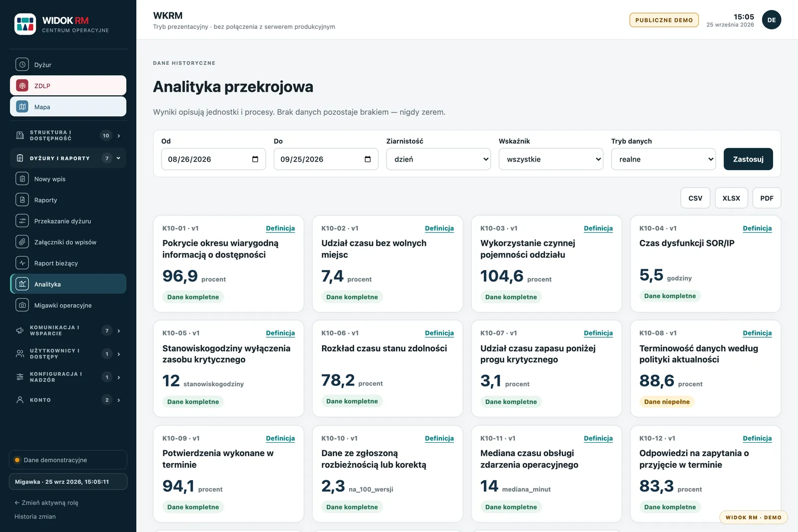798x532 pixels.
Task: Open calendar picker in the Od date field
Action: coord(255,159)
